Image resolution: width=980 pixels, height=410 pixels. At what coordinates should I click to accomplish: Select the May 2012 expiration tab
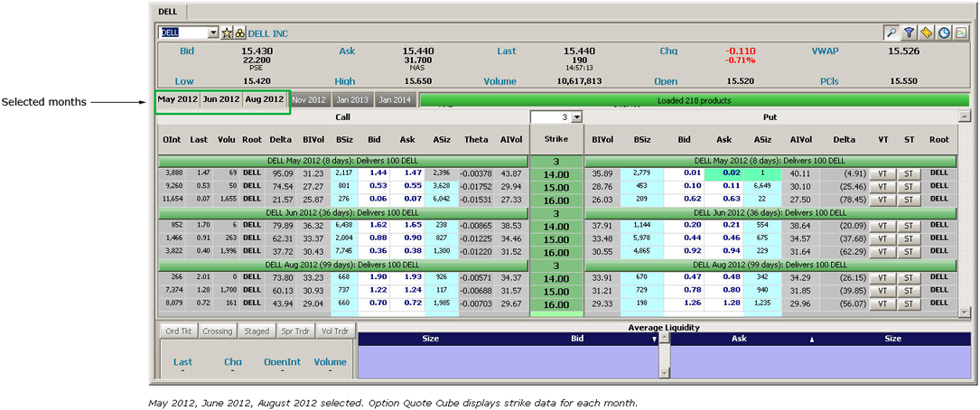[178, 99]
